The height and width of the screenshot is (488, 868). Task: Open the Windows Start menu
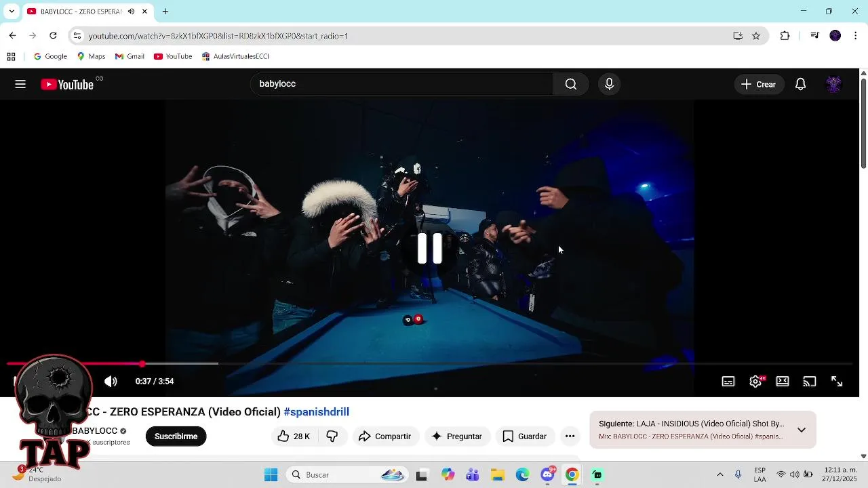(271, 475)
